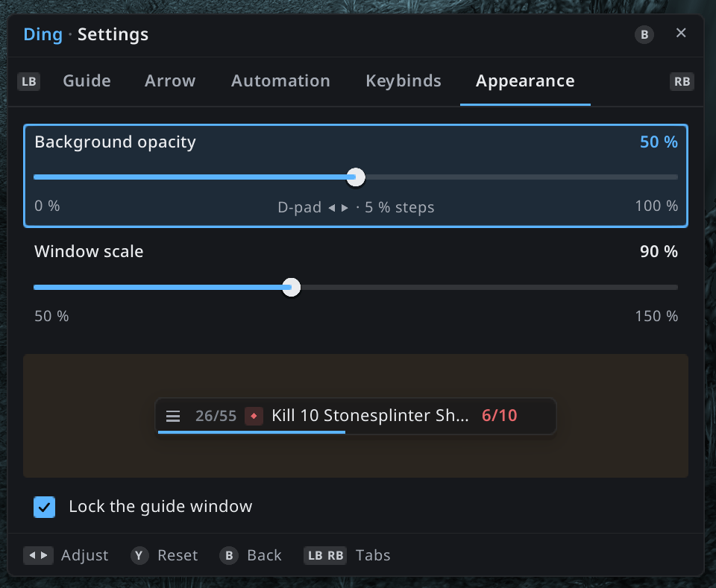Viewport: 716px width, 588px height.
Task: Click the RB bumper icon right of tabs
Action: pyautogui.click(x=682, y=82)
